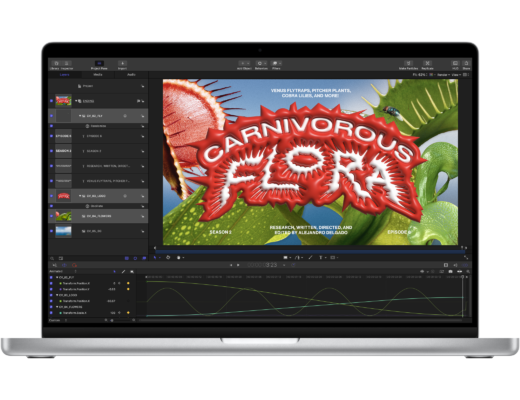Open the Animated curve set pop-up

tap(63, 272)
